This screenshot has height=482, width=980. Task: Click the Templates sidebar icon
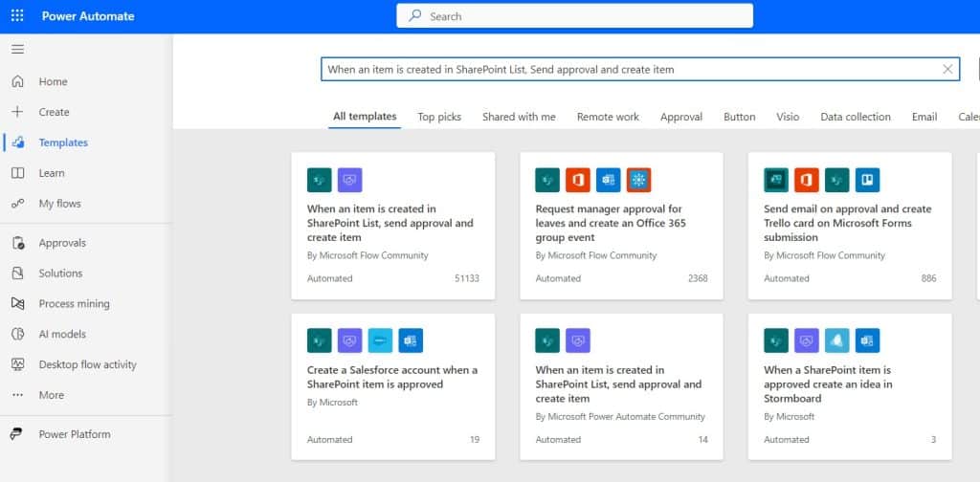(18, 142)
